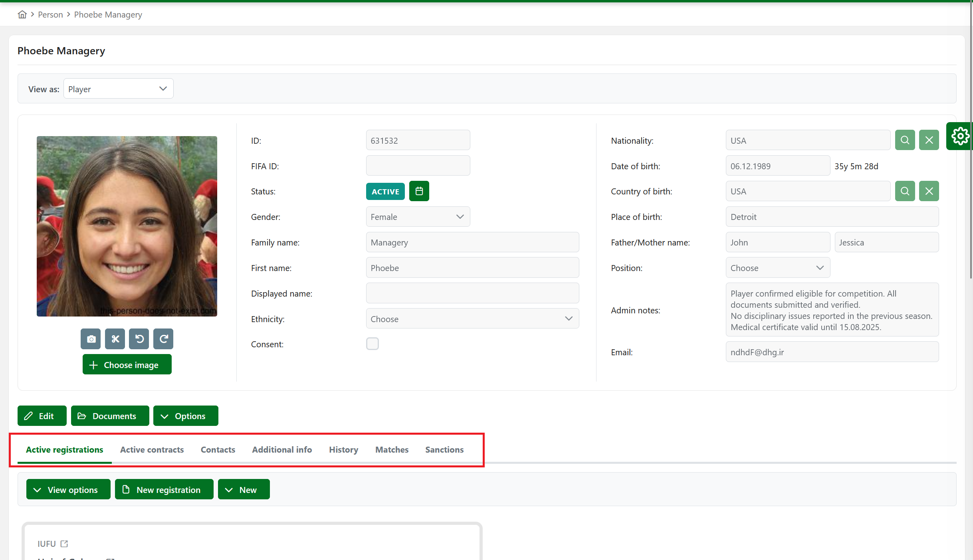This screenshot has height=560, width=973.
Task: Expand the Gender dropdown
Action: click(418, 217)
